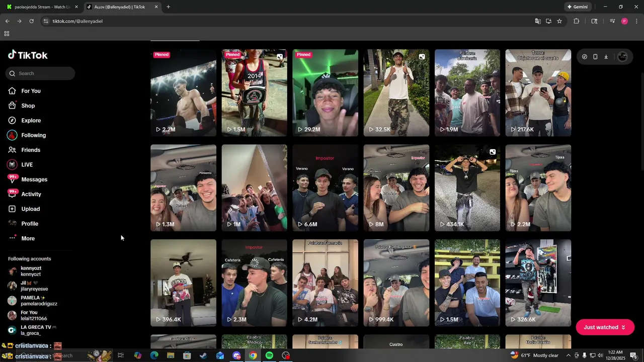Open File Explorer from the taskbar

tap(171, 355)
